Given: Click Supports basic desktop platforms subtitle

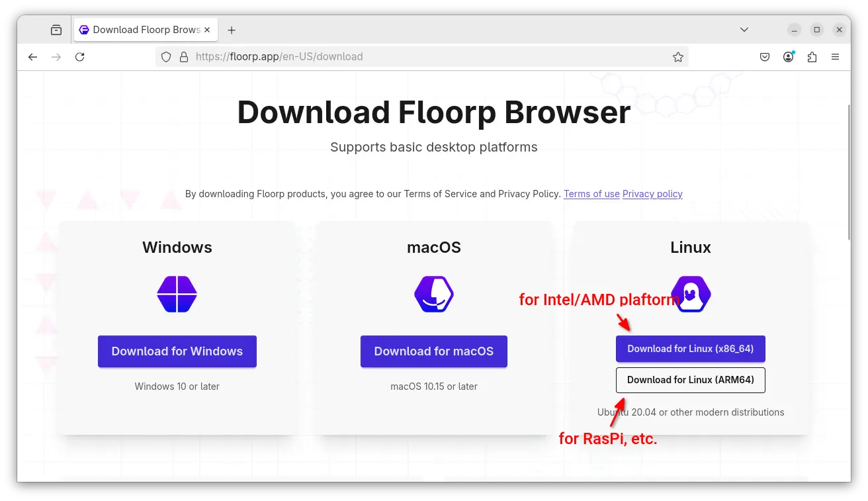Looking at the screenshot, I should (434, 147).
